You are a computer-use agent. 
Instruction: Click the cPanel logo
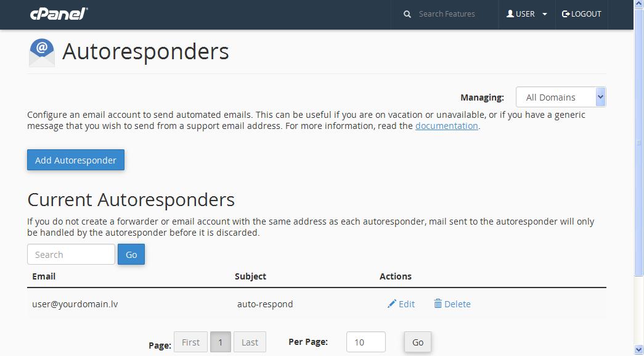point(59,14)
